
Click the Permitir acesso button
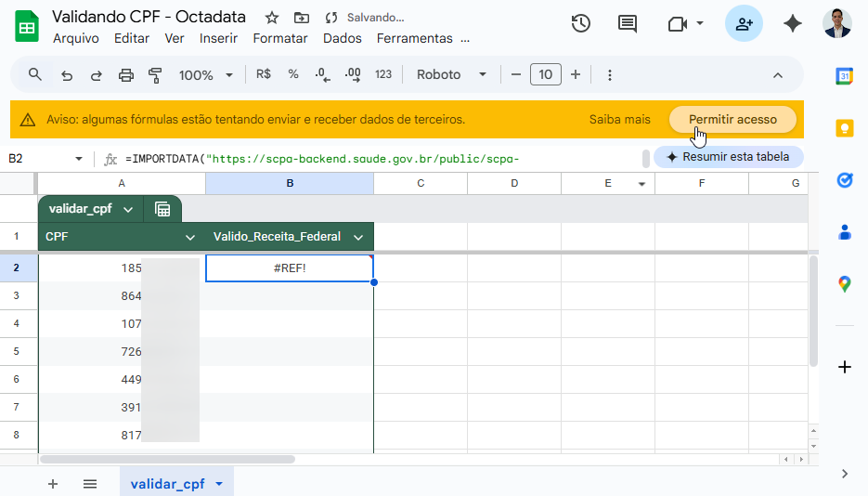click(733, 120)
